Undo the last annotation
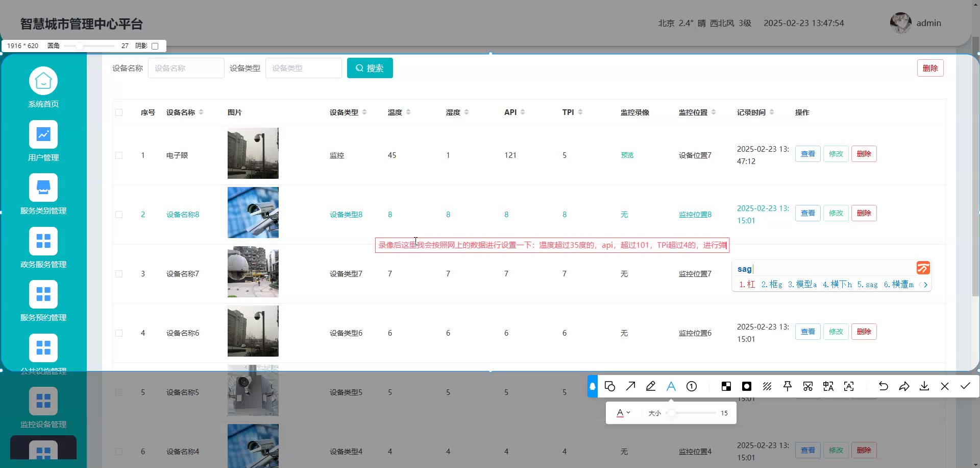 pos(884,386)
